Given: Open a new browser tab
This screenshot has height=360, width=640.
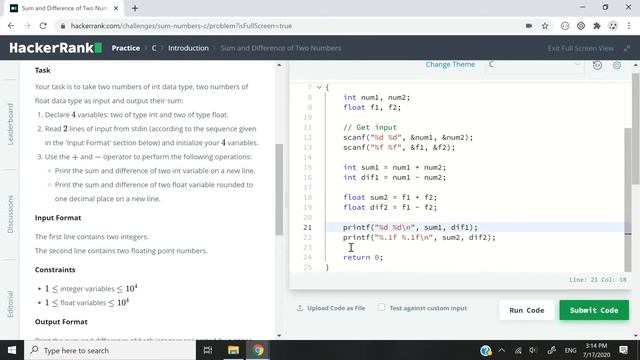Looking at the screenshot, I should pos(135,8).
